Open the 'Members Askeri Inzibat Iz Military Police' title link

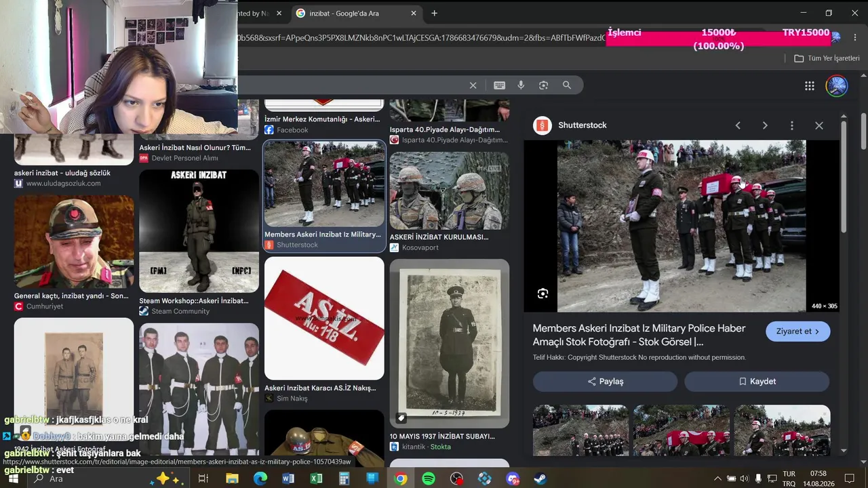(x=639, y=335)
